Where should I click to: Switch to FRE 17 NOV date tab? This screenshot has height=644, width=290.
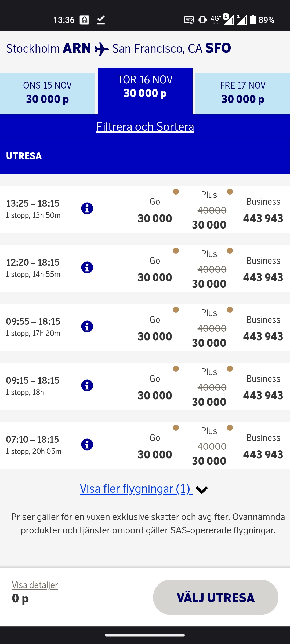click(x=243, y=93)
